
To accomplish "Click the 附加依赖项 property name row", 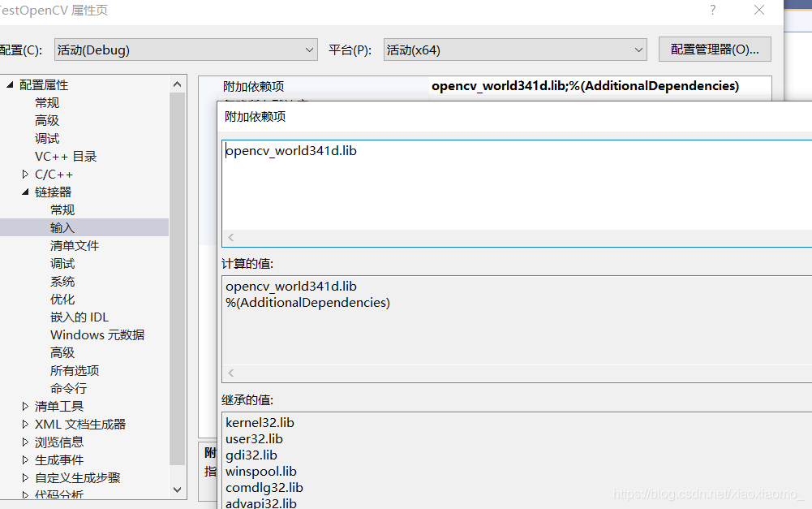I will pos(254,86).
